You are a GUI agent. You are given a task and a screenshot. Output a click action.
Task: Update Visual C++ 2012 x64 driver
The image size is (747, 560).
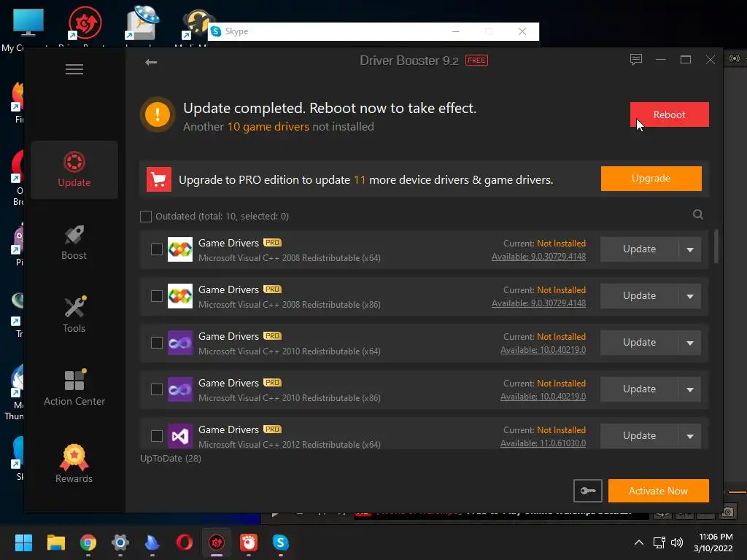639,436
